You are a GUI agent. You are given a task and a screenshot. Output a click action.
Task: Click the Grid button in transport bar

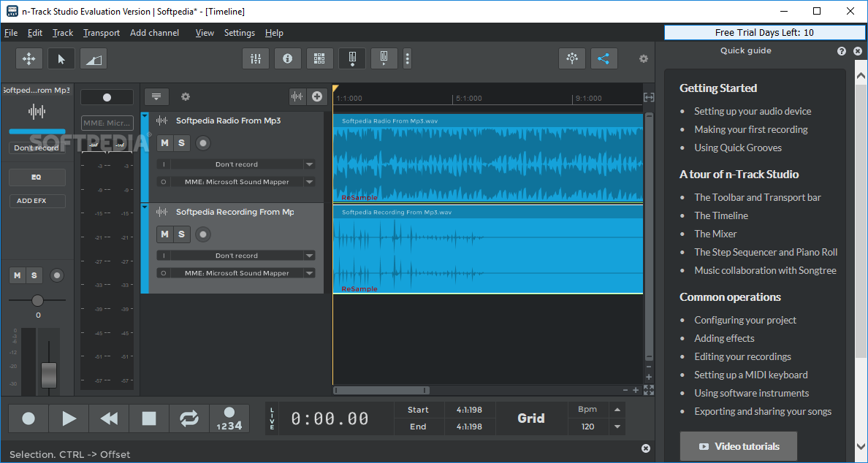coord(531,418)
